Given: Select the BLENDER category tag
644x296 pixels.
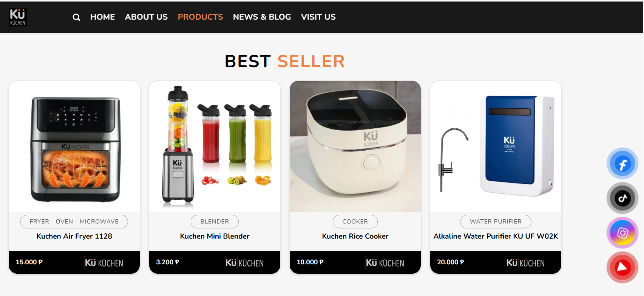Looking at the screenshot, I should pos(215,222).
